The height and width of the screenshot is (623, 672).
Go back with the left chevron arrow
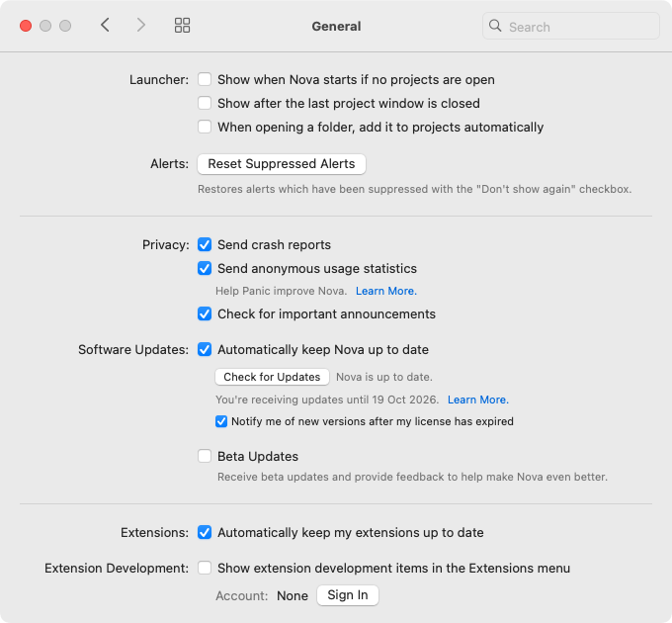105,25
